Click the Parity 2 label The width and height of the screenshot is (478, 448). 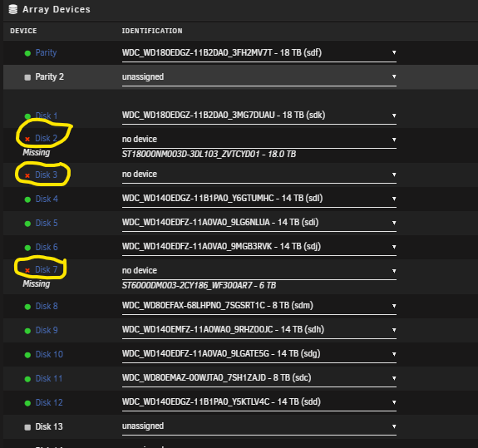tap(49, 76)
